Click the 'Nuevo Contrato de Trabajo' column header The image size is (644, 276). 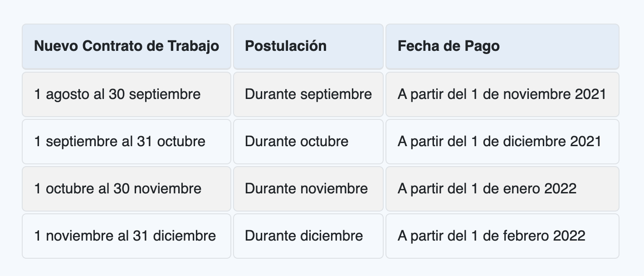(127, 46)
